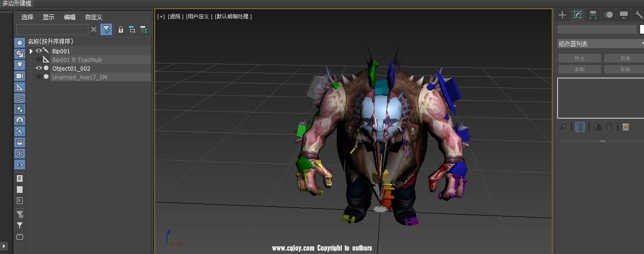Open the Modify panel tab
644x254 pixels.
pos(578,15)
